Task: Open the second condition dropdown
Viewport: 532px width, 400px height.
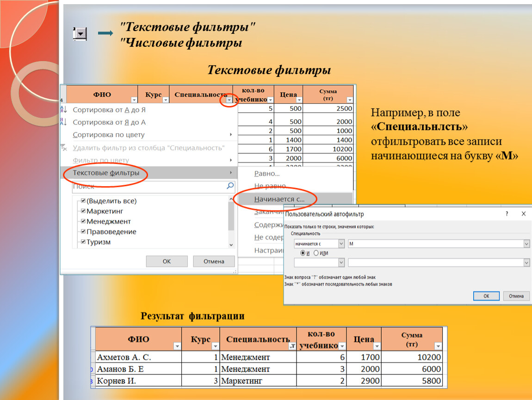Action: [341, 262]
